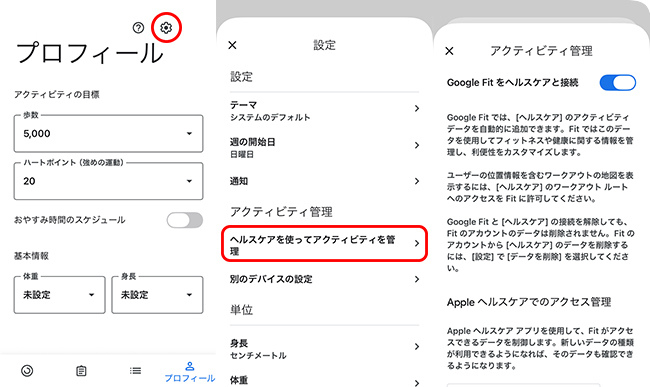Click the chevron on the 週の開始日 row

coord(417,145)
